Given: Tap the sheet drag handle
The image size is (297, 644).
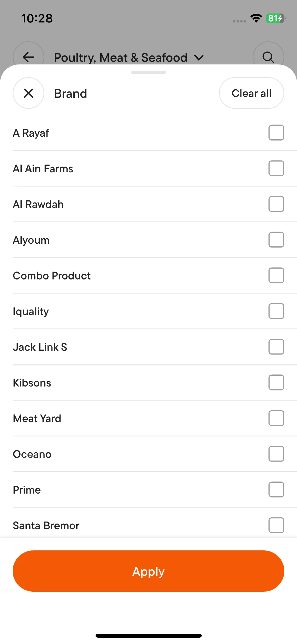Looking at the screenshot, I should point(148,72).
